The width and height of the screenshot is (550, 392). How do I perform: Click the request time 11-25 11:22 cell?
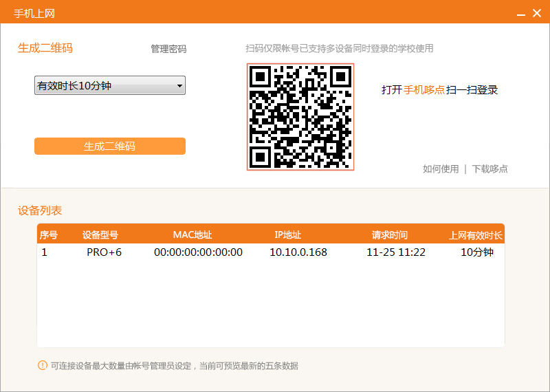click(396, 252)
